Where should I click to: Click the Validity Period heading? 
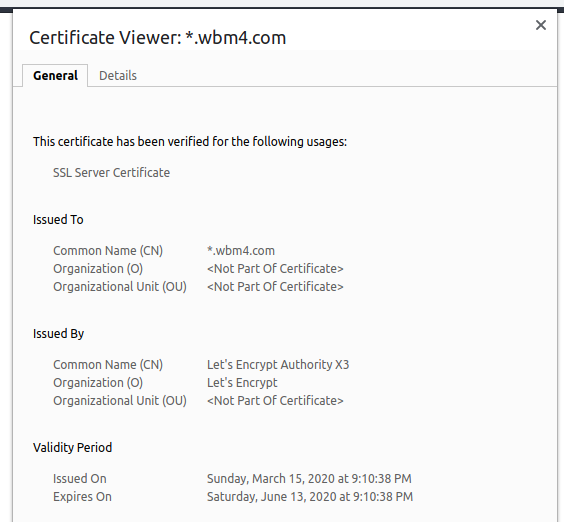click(72, 448)
